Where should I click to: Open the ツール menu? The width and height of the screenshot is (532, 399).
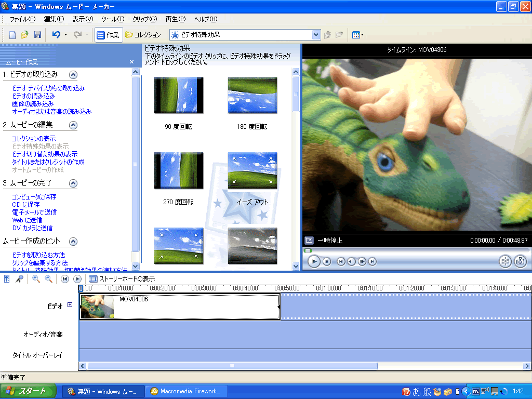tap(113, 19)
